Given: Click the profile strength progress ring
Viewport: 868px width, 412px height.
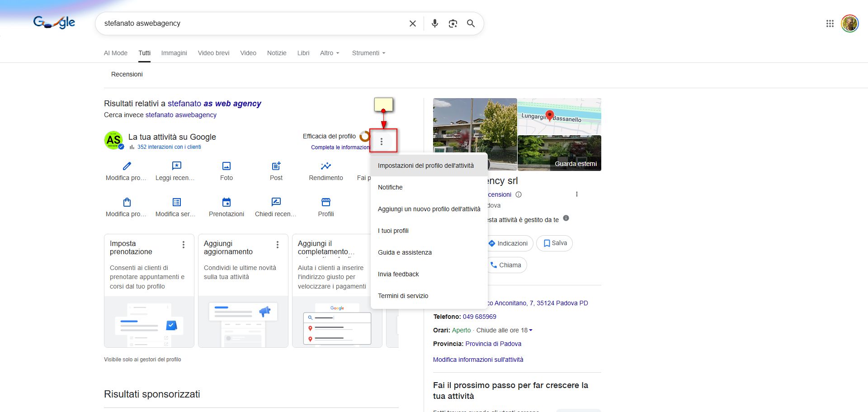Looking at the screenshot, I should click(364, 136).
